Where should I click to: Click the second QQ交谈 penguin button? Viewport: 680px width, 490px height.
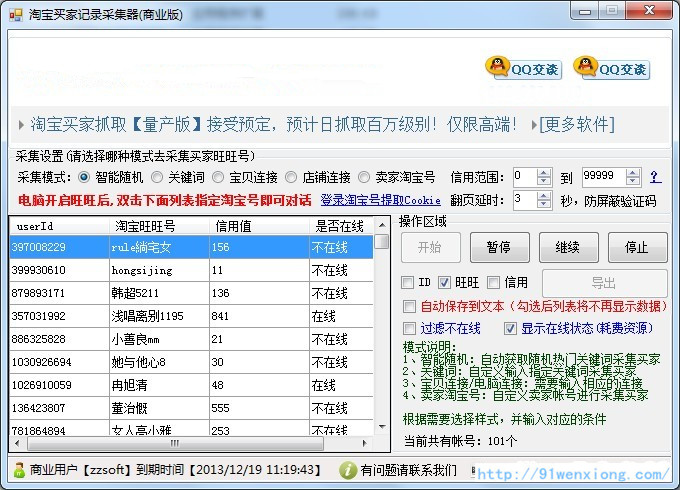coord(610,68)
